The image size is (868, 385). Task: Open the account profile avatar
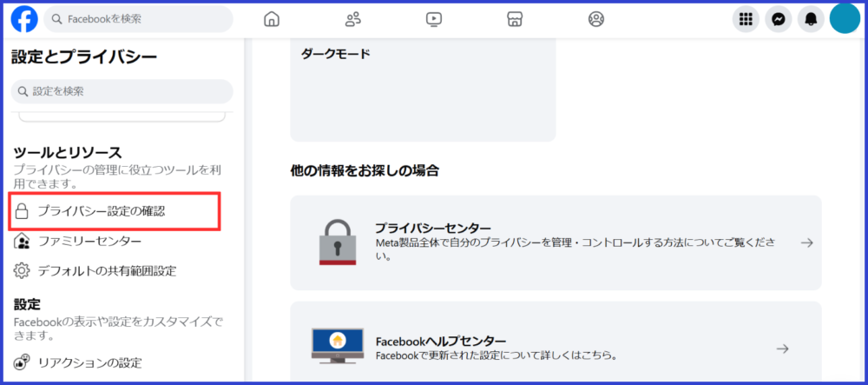(x=845, y=18)
